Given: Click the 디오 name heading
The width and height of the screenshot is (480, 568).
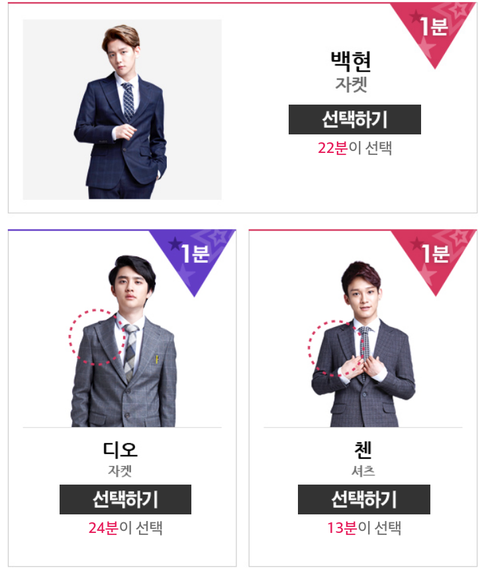Looking at the screenshot, I should click(120, 450).
